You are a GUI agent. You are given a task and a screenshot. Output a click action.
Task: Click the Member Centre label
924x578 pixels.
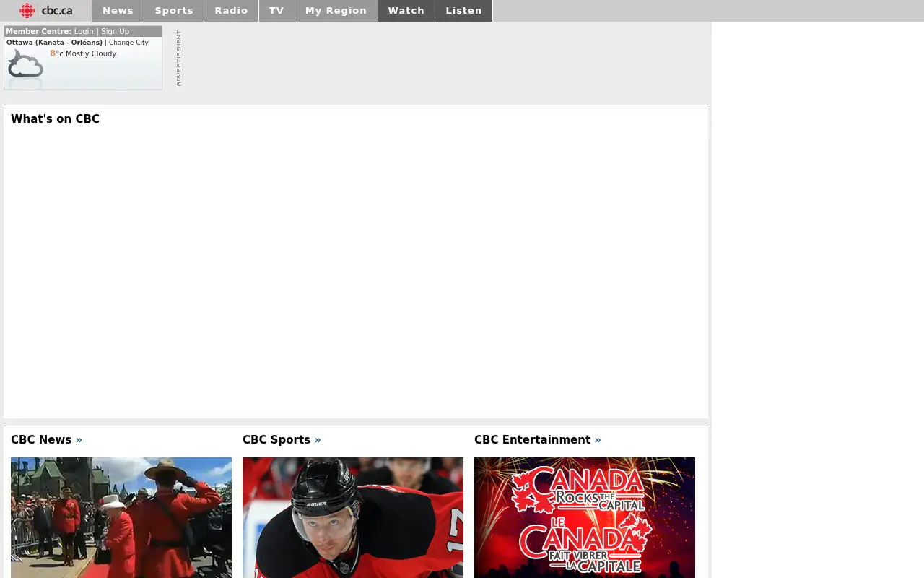38,32
